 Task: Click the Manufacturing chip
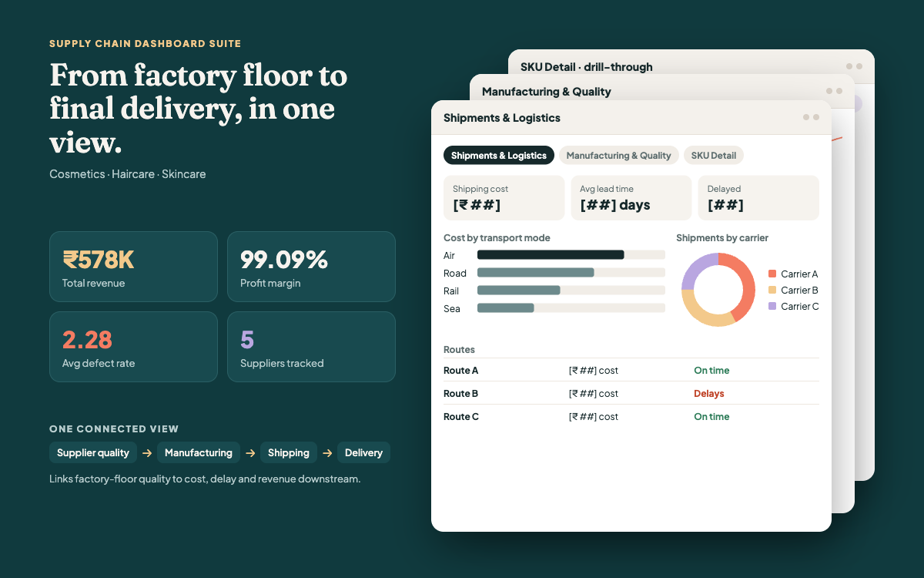coord(199,452)
